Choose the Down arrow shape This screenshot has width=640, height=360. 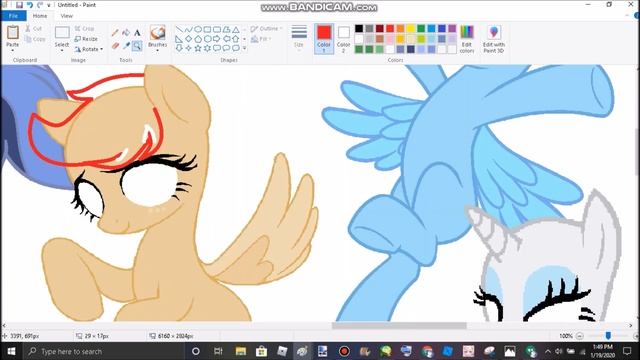[x=179, y=48]
